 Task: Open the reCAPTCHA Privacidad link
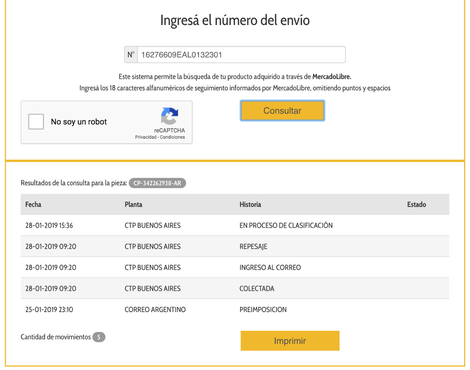point(146,137)
